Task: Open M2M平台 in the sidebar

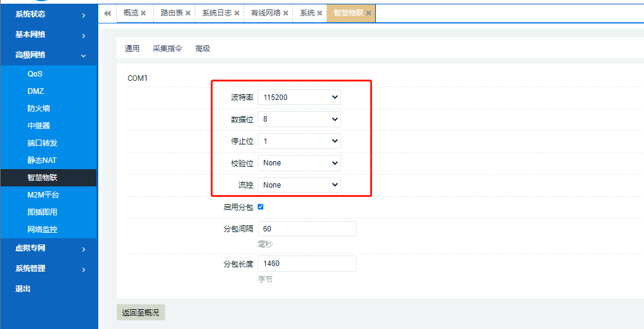Action: click(43, 195)
